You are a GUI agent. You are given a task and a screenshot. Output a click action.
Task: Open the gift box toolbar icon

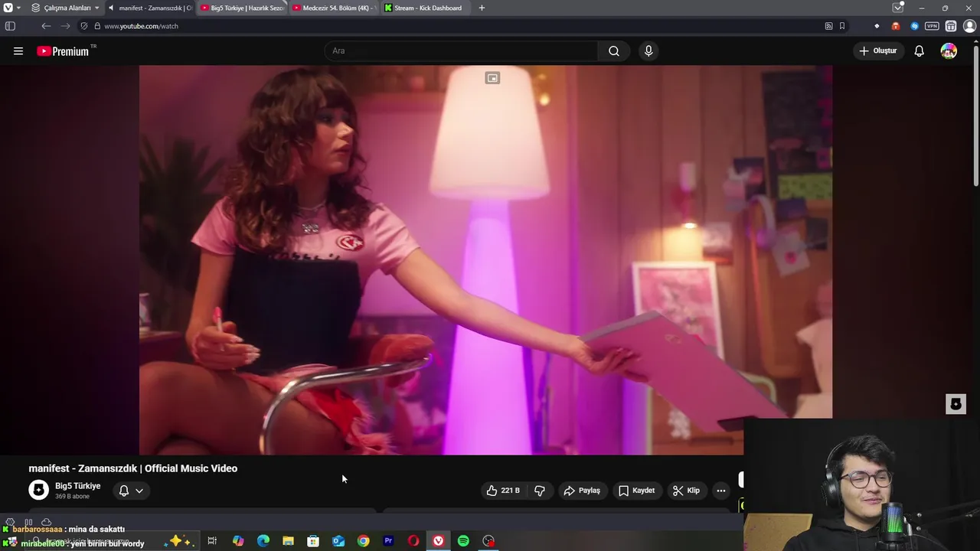951,26
